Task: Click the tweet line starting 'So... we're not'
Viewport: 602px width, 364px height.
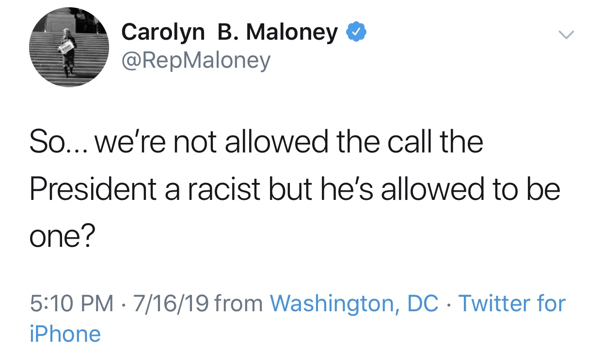Action: coord(256,142)
